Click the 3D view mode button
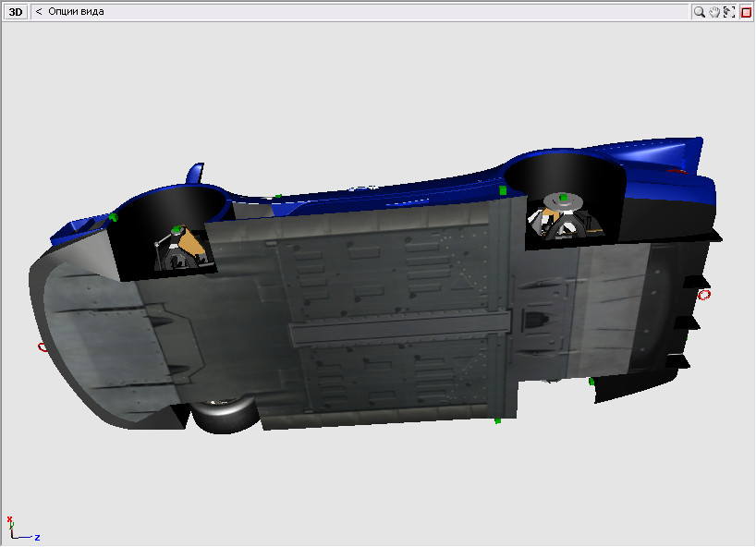 16,12
